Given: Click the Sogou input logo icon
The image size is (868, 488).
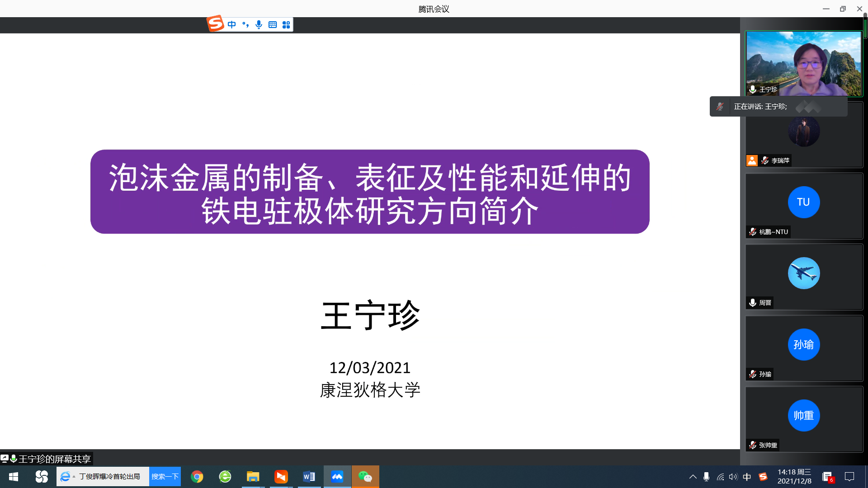Looking at the screenshot, I should coord(215,23).
